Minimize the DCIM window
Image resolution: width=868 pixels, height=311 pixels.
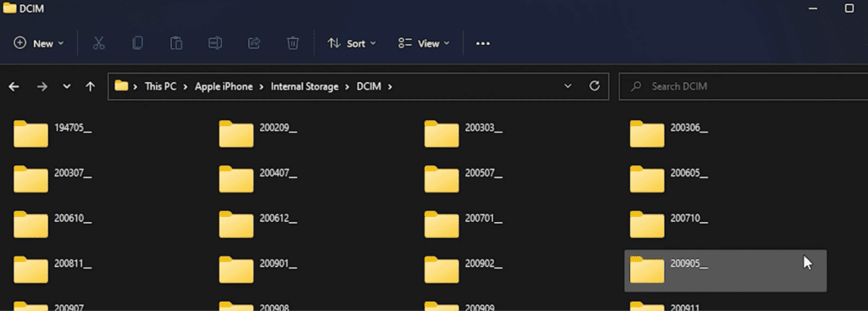click(x=813, y=8)
